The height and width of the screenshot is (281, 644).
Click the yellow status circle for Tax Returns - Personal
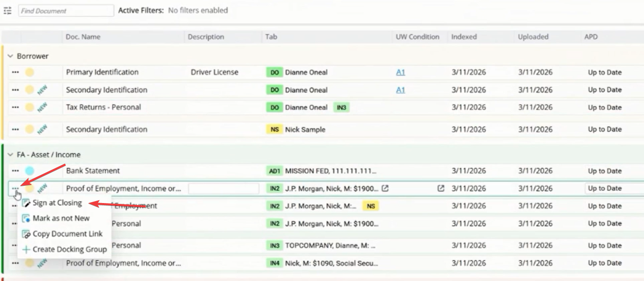click(29, 107)
